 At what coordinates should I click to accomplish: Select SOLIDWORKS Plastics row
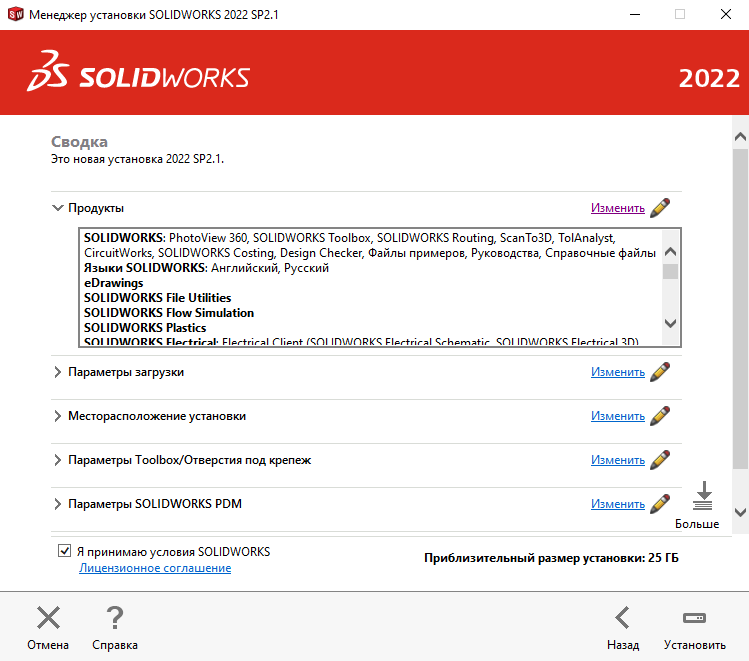coord(145,328)
